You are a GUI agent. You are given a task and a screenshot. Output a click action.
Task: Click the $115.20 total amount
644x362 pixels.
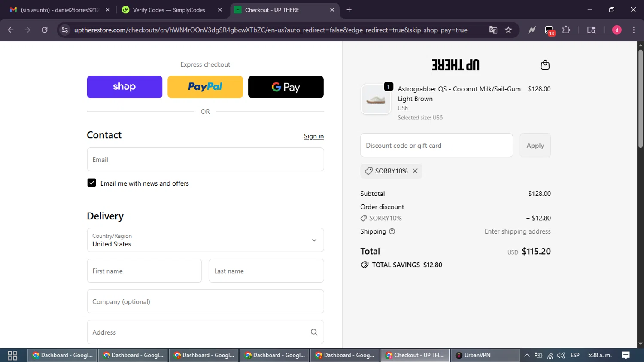(x=536, y=252)
